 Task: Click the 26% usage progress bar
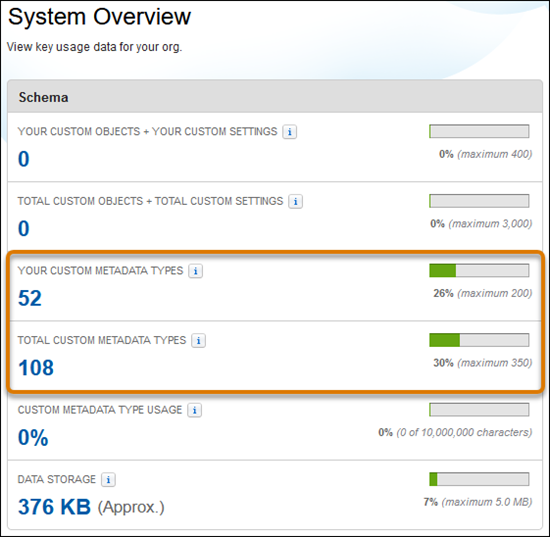tap(479, 271)
